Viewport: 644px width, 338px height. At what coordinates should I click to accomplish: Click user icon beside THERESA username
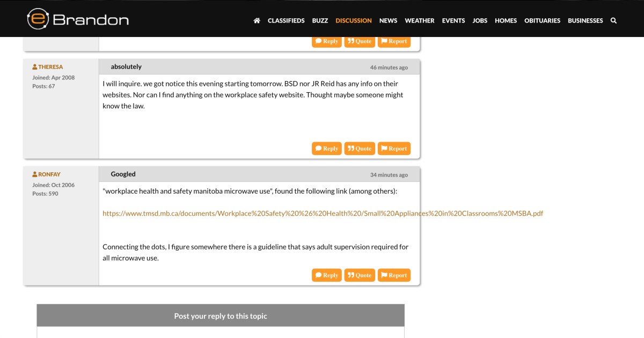click(35, 67)
